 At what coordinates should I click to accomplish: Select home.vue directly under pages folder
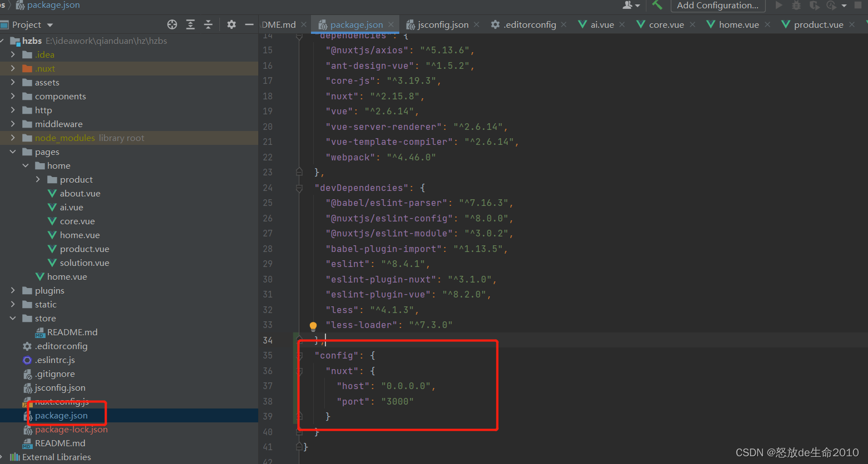coord(67,276)
